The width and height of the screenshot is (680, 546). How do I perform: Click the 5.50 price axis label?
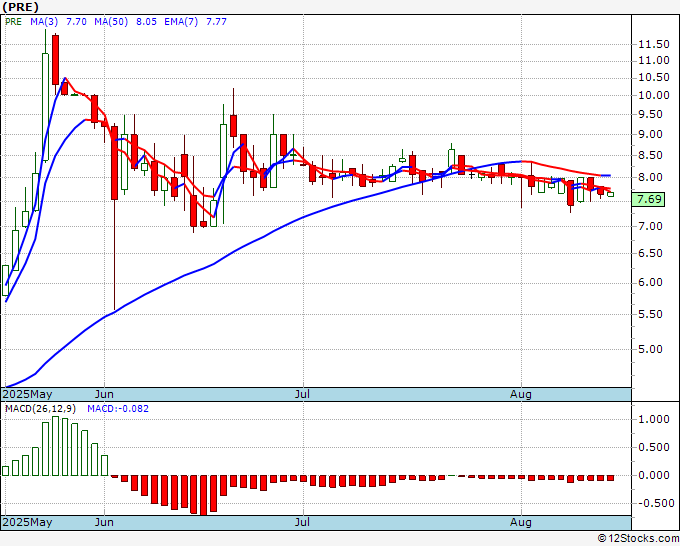(651, 314)
